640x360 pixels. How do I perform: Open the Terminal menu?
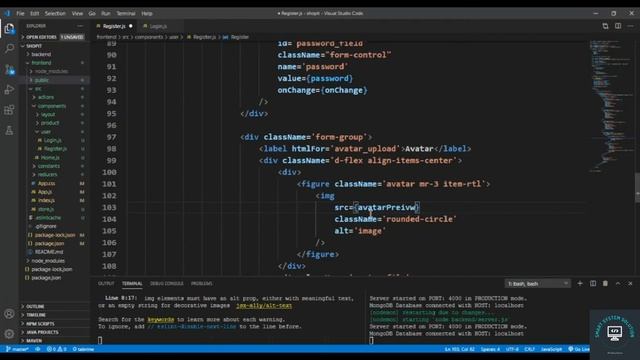point(126,13)
